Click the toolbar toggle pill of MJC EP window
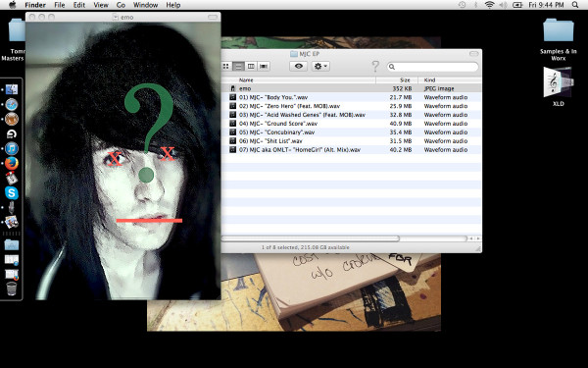Screen dimensions: 588x368 pyautogui.click(x=474, y=54)
